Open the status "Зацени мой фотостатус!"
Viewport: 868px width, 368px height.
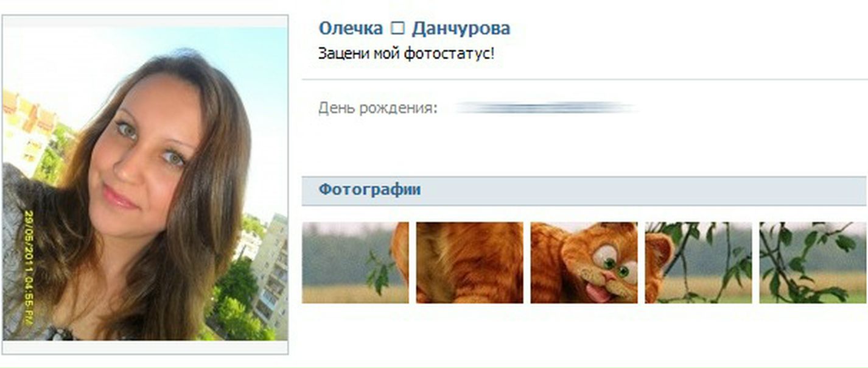click(407, 54)
